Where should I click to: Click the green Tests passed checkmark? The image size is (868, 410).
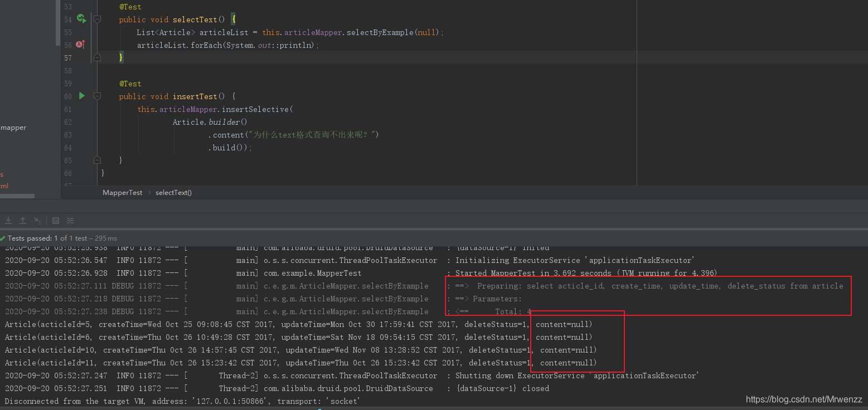click(3, 238)
